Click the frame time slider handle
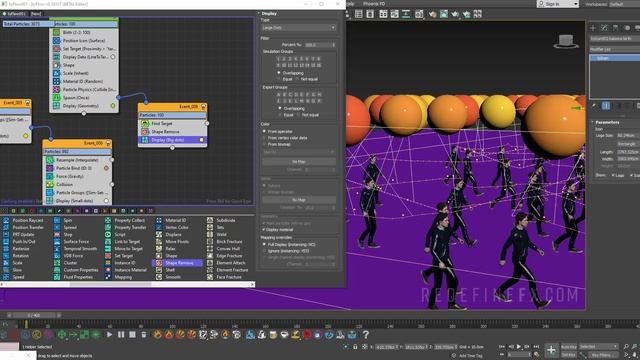Image resolution: width=640 pixels, height=360 pixels. pos(33,315)
